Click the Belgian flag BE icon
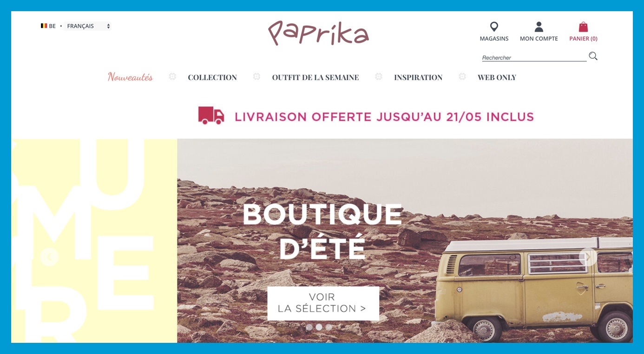This screenshot has width=644, height=354. click(44, 26)
